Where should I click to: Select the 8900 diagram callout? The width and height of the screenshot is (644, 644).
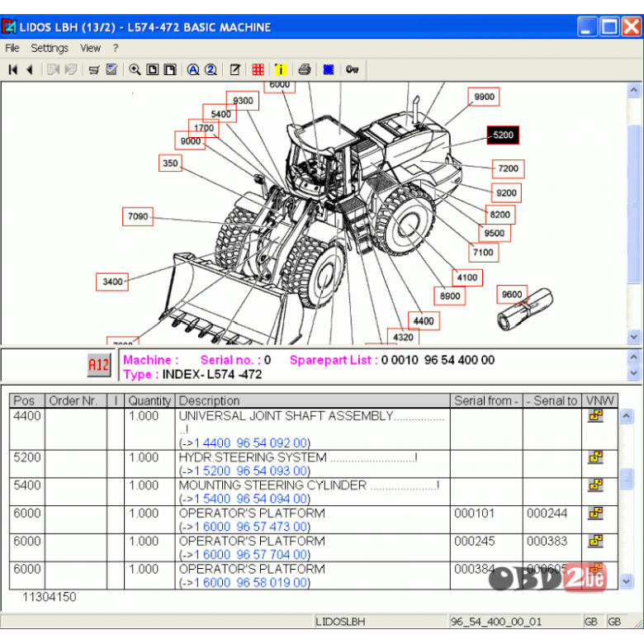point(450,296)
